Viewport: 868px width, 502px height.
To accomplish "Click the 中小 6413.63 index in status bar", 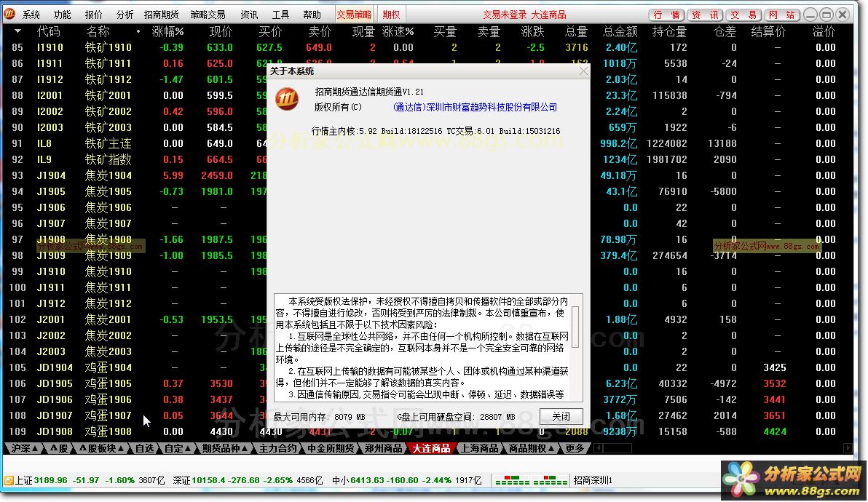I will coord(407,480).
